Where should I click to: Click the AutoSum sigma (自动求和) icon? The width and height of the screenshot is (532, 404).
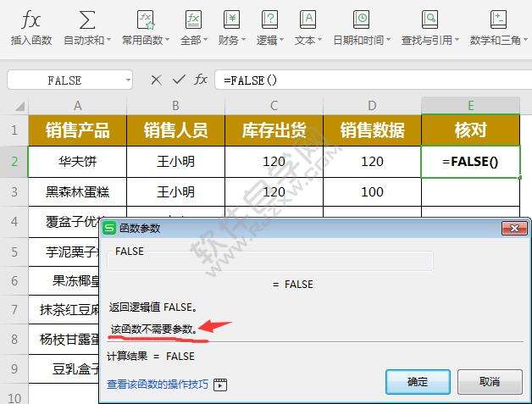pyautogui.click(x=87, y=19)
